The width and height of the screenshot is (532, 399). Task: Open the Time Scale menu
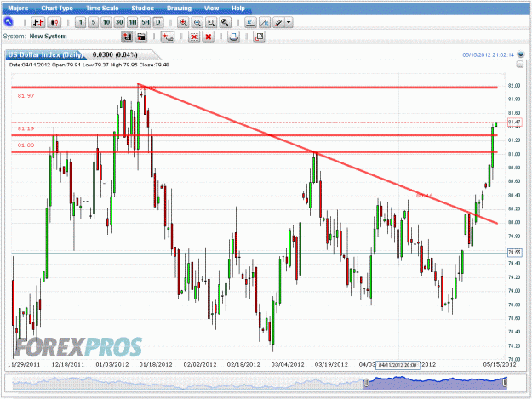pos(102,9)
